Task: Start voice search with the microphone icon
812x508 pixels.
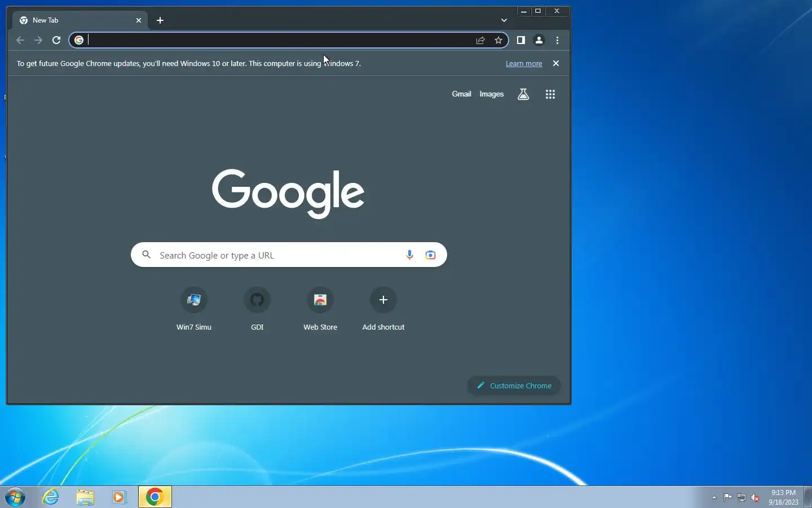Action: [409, 255]
